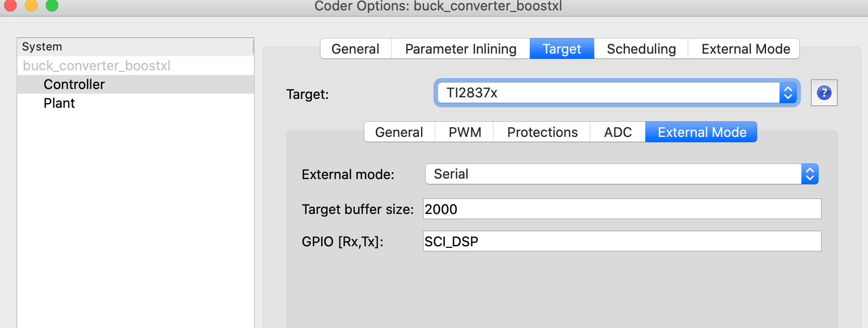Select the target-level General sub-tab
868x328 pixels.
pyautogui.click(x=399, y=132)
